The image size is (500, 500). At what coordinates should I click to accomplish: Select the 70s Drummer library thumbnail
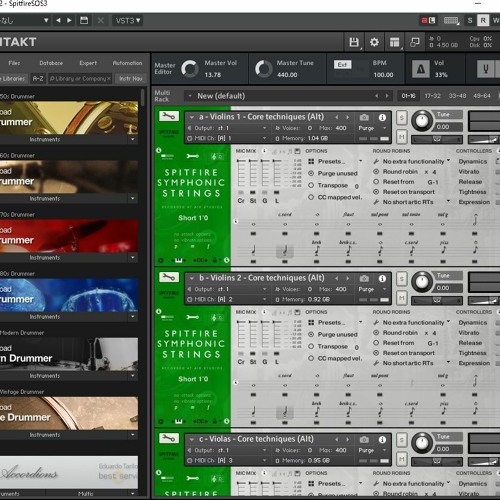coord(69,236)
